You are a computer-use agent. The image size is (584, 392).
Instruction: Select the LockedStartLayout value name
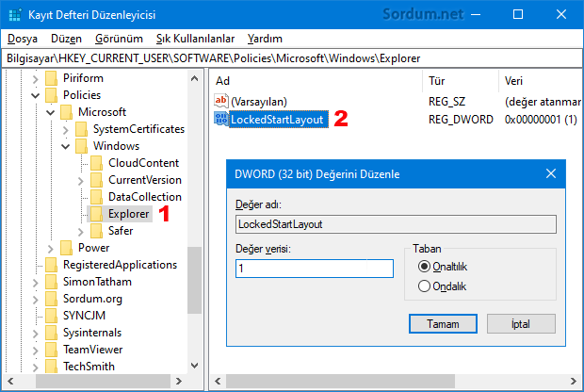(278, 120)
